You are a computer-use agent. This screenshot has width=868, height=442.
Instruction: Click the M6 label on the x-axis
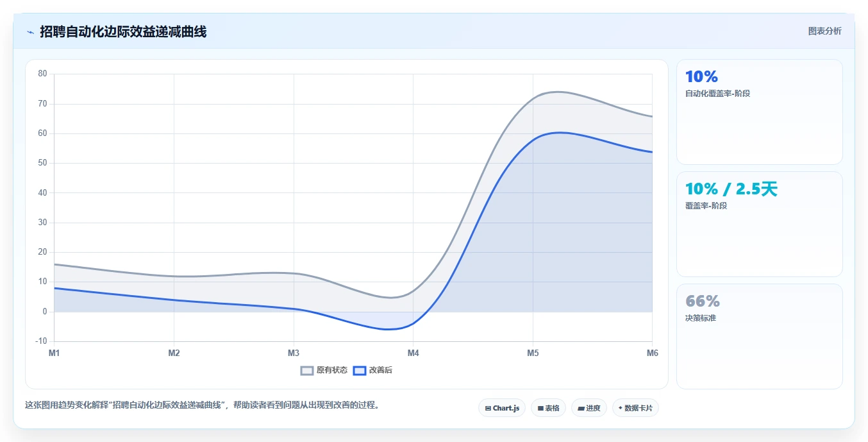[653, 353]
